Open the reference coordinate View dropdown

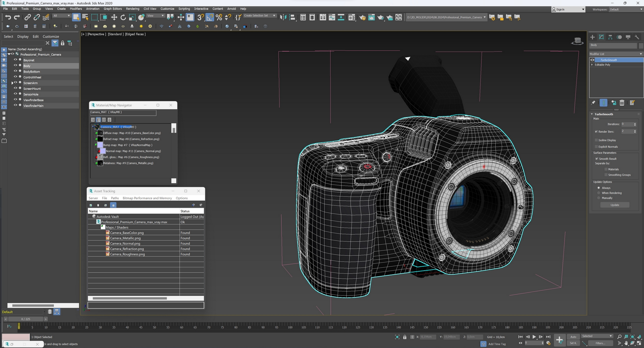tap(156, 16)
